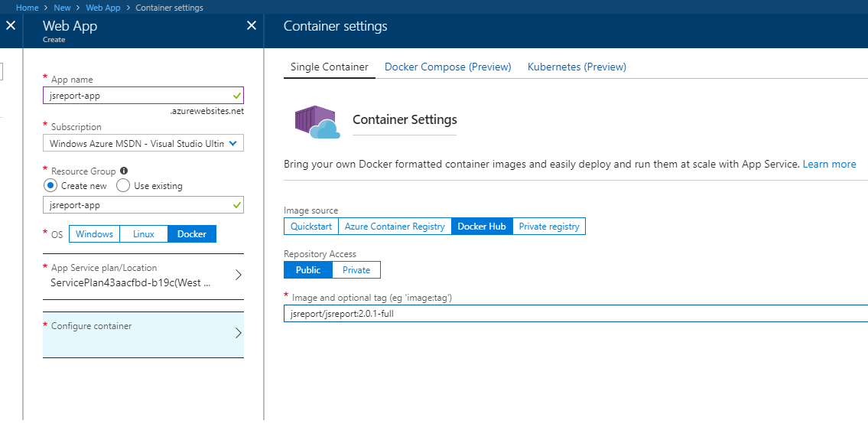Click the Container Settings heading
This screenshot has height=424, width=868.
tap(405, 119)
